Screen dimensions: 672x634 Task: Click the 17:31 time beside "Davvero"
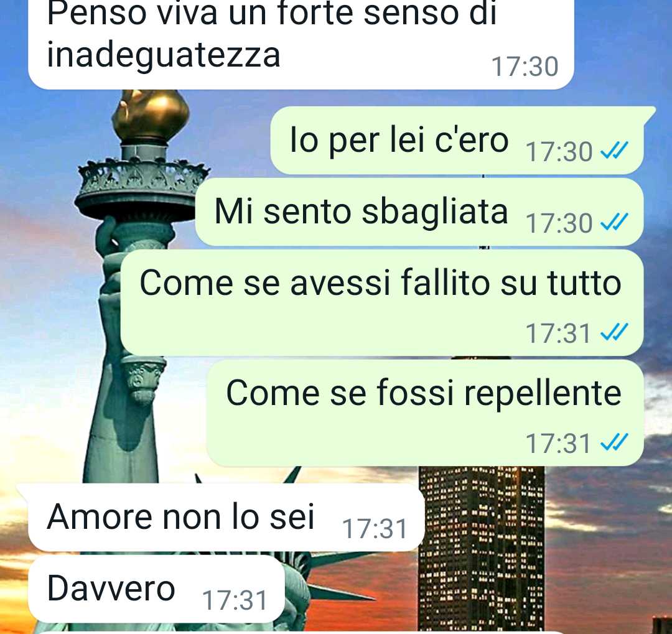point(235,600)
